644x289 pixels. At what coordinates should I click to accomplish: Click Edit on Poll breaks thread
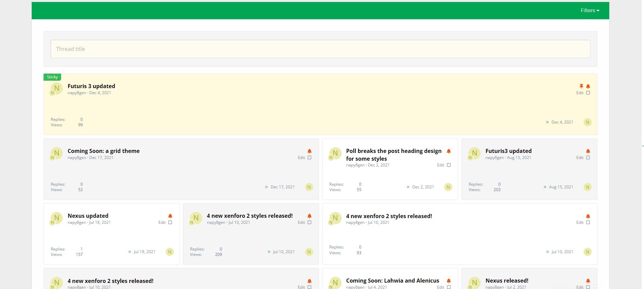[x=440, y=165]
